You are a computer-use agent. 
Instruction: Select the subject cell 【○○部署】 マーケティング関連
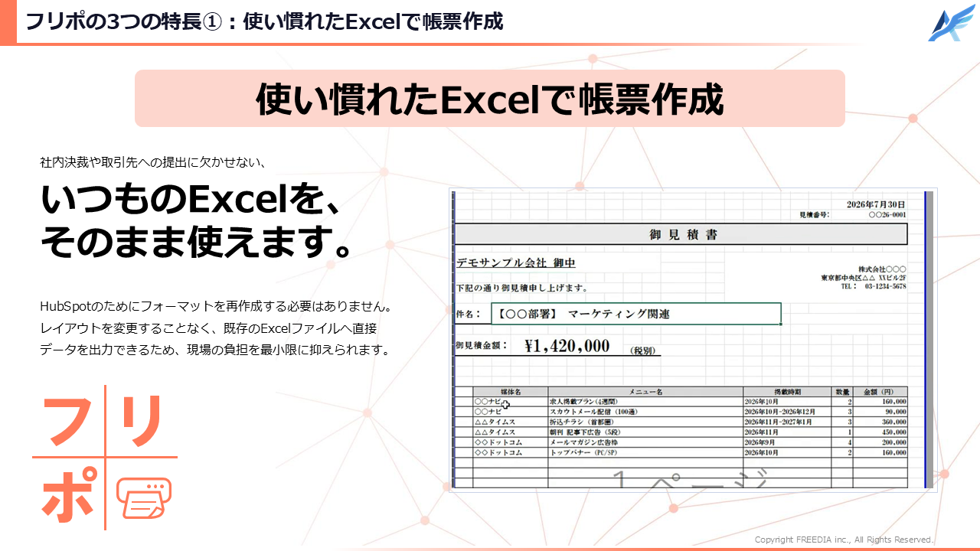click(636, 314)
